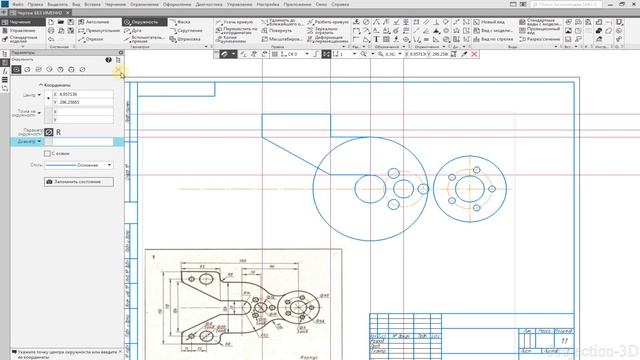
Task: Click the Text (T) tool icon
Action: [376, 39]
